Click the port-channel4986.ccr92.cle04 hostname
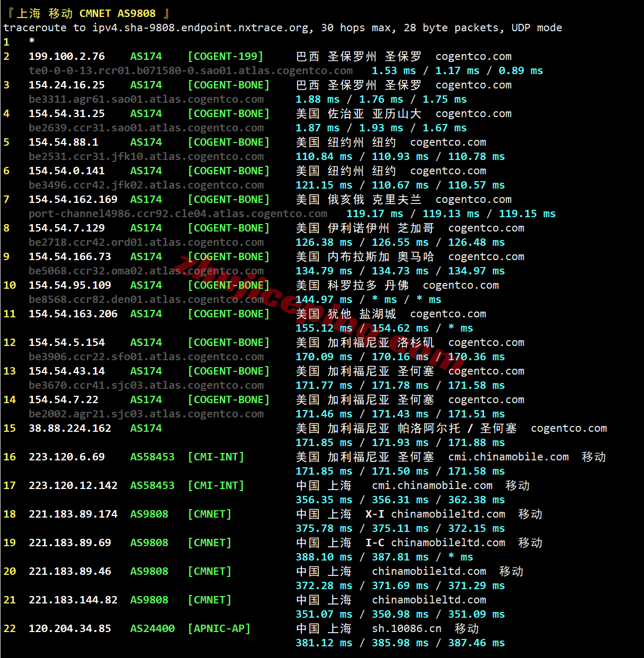The image size is (644, 658). coord(178,214)
